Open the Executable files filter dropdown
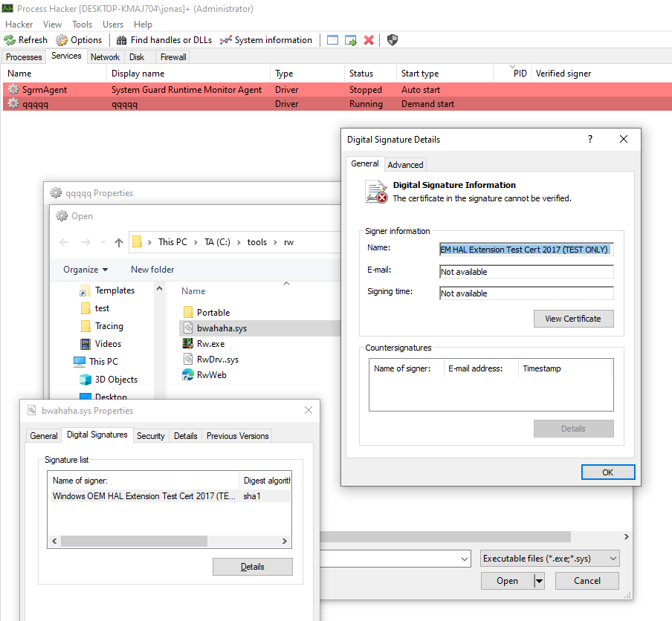This screenshot has height=621, width=672. (x=550, y=559)
